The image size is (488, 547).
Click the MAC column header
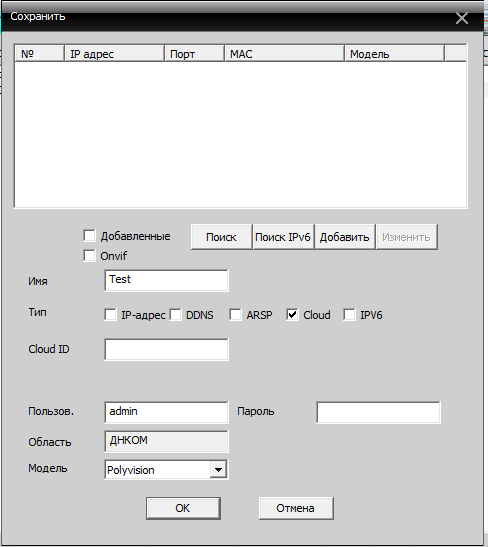(x=284, y=54)
